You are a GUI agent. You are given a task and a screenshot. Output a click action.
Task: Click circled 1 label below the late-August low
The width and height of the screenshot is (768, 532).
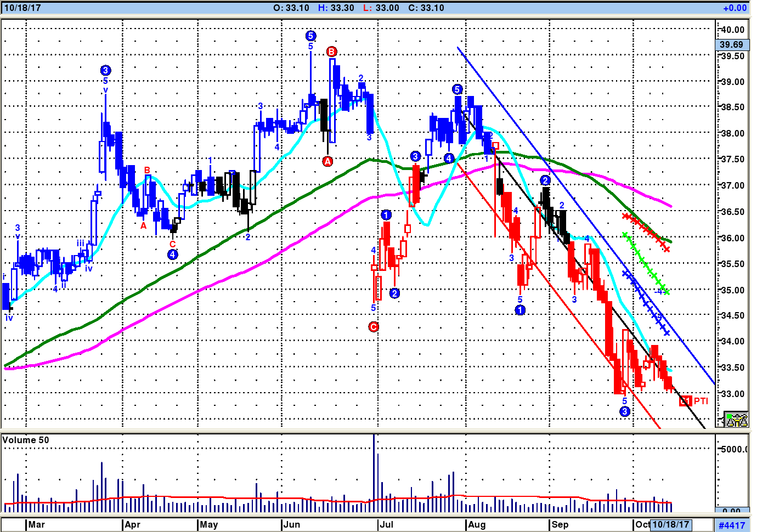point(520,310)
